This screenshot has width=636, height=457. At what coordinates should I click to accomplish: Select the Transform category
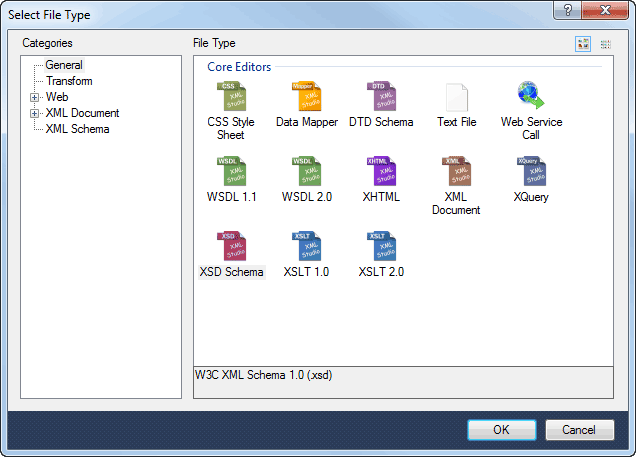(x=69, y=81)
